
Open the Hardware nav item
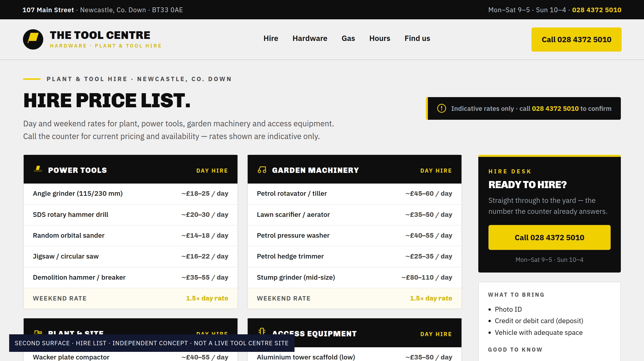(x=310, y=38)
